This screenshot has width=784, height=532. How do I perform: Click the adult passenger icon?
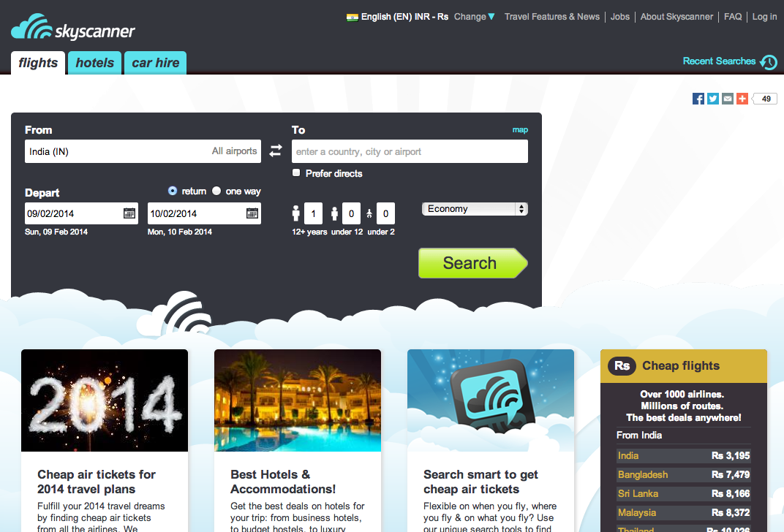pyautogui.click(x=296, y=213)
